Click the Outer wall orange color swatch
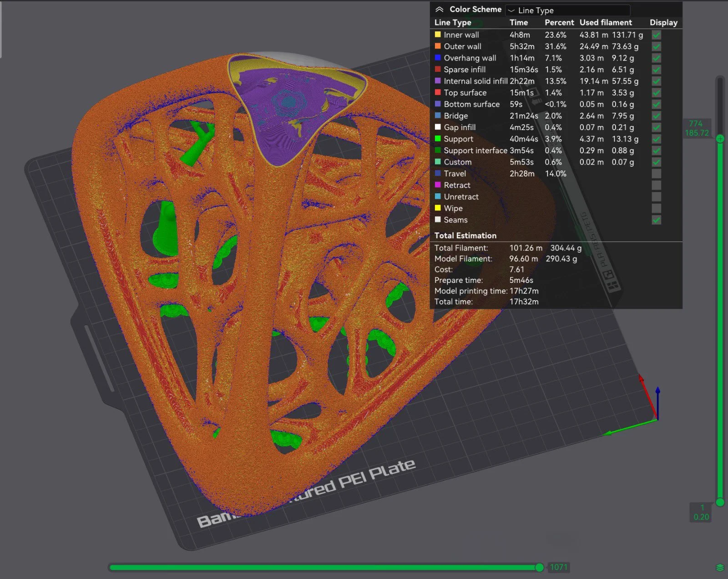The width and height of the screenshot is (728, 579). pyautogui.click(x=438, y=46)
